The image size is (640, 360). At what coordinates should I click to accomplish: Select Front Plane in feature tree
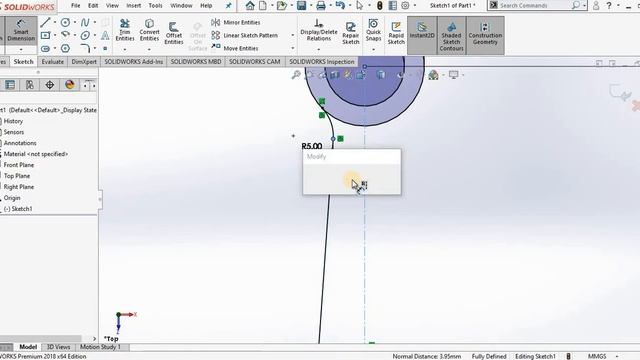tap(19, 165)
